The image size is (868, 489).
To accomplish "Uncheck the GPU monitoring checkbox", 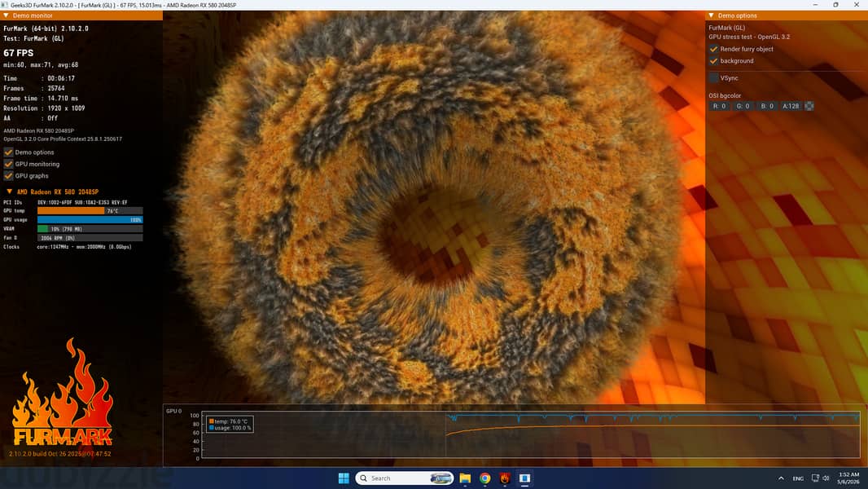I will 8,164.
